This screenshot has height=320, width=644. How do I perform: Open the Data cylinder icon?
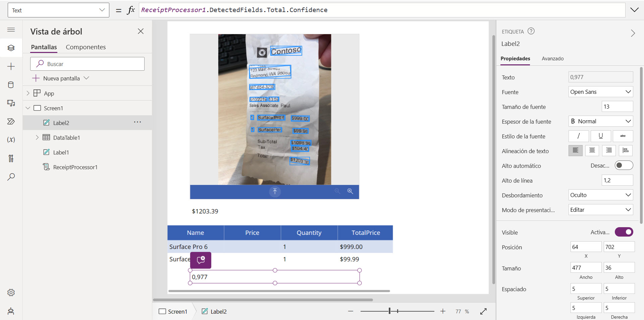[11, 85]
